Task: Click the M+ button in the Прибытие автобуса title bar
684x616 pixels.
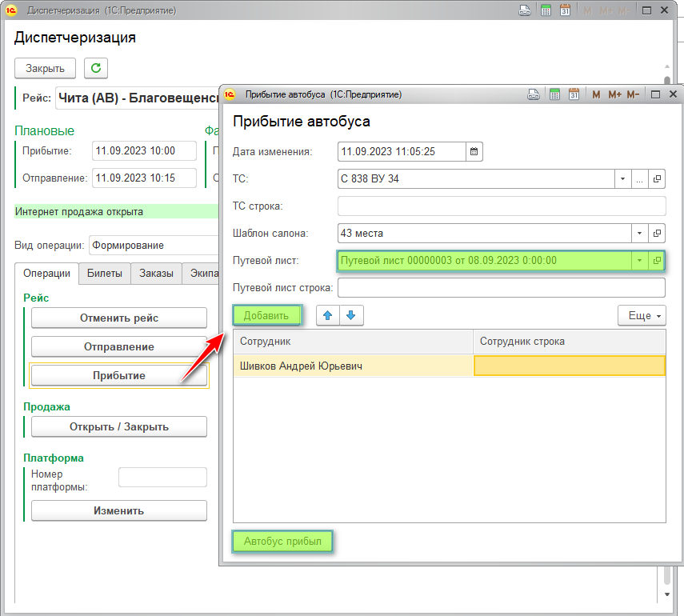Action: coord(614,94)
